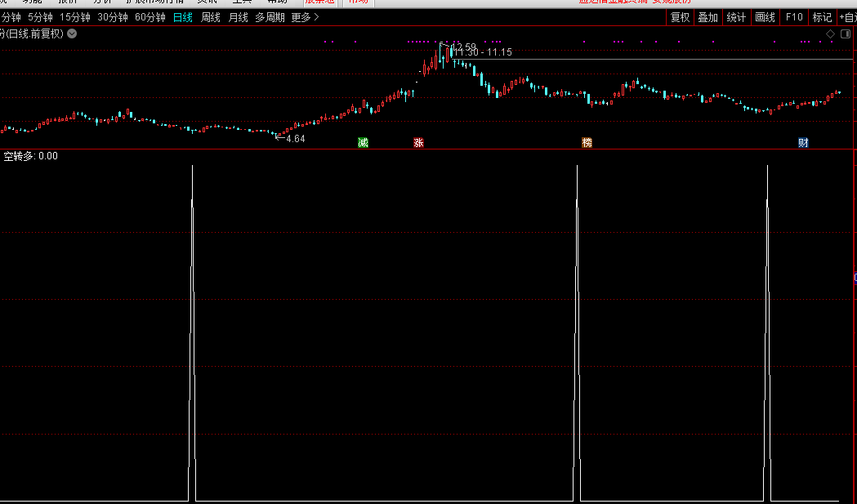Viewport: 857px width, 504px height.
Task: Toggle the side panel icon at top right
Action: [846, 33]
